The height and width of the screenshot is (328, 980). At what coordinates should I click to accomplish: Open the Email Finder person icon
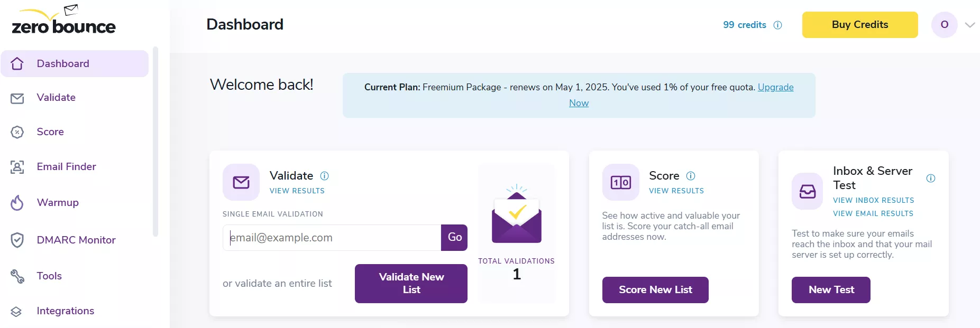click(x=17, y=167)
